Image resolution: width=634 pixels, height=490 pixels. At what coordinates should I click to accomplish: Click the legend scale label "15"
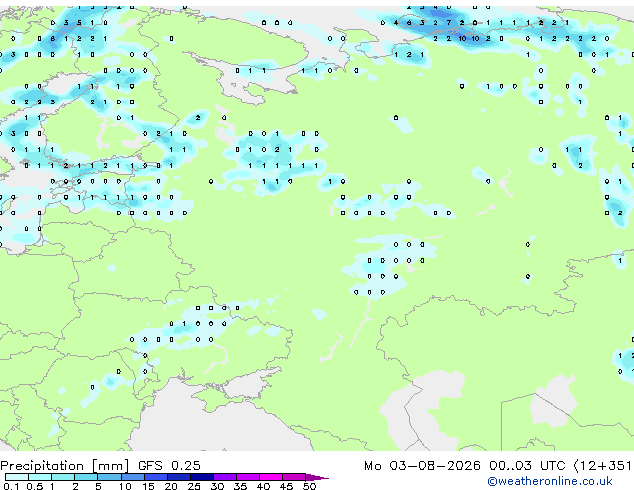tap(148, 486)
